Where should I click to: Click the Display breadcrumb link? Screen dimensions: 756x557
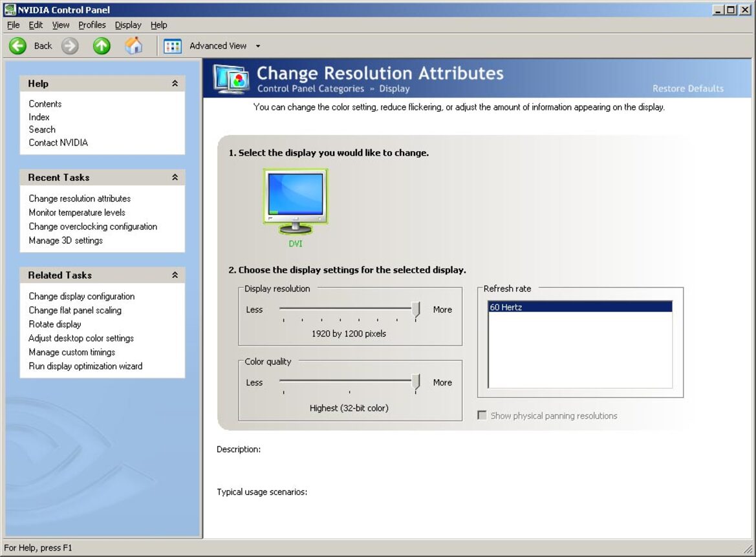(394, 89)
